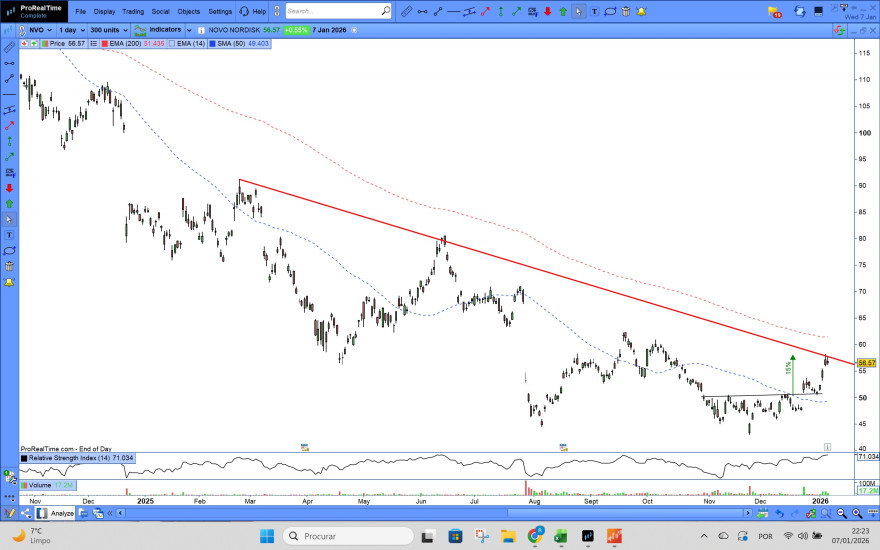This screenshot has width=880, height=550.
Task: Open the Objects menu
Action: tap(189, 11)
